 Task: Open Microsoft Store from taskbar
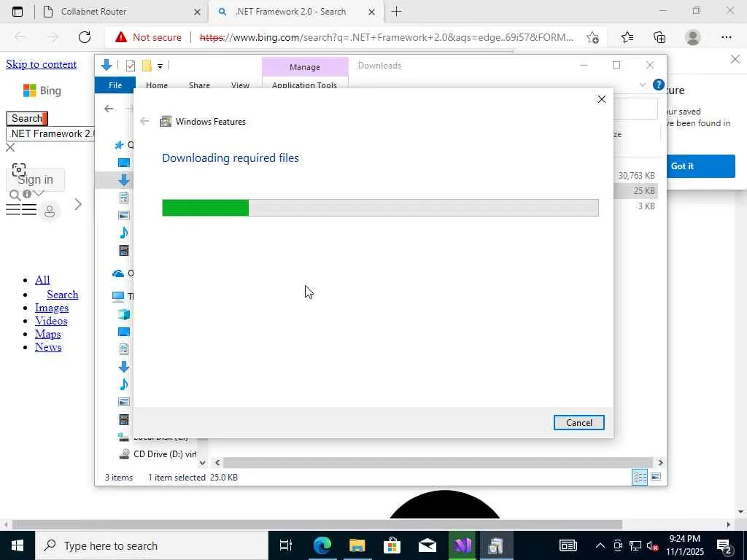point(392,545)
